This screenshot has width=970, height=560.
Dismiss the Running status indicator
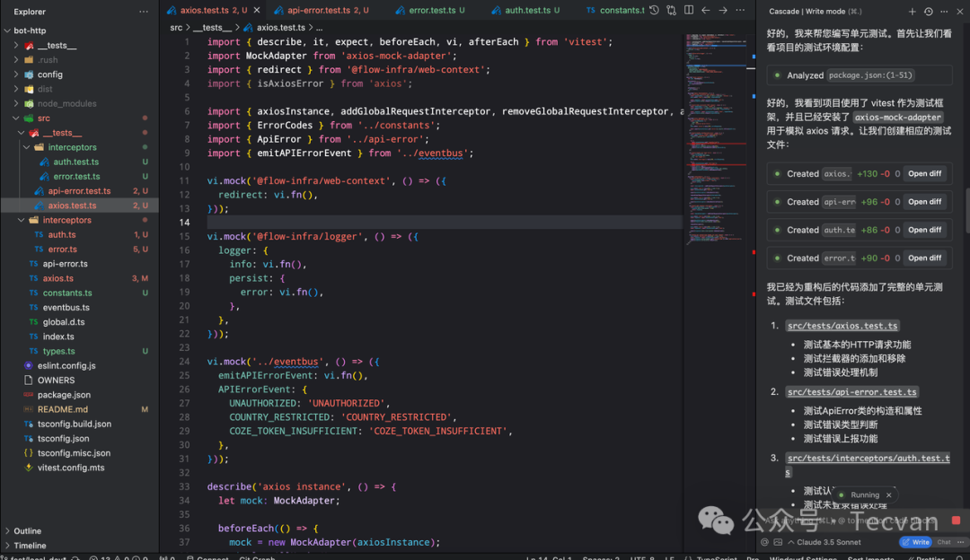click(888, 494)
